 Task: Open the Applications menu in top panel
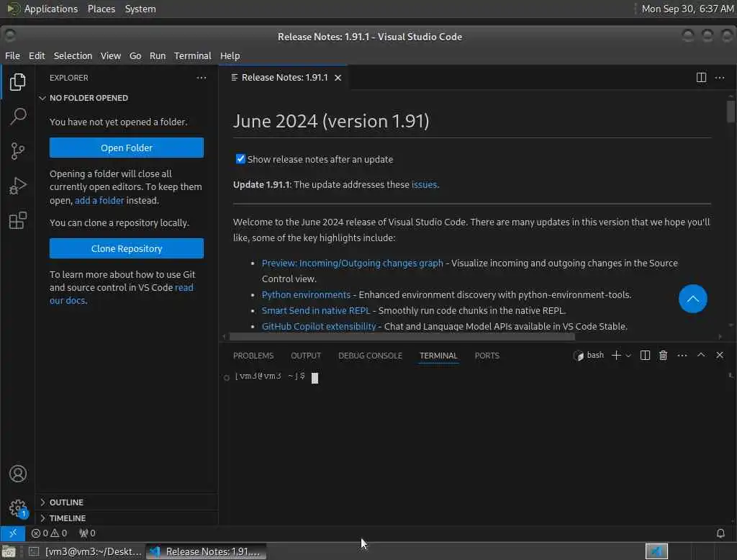pos(42,9)
